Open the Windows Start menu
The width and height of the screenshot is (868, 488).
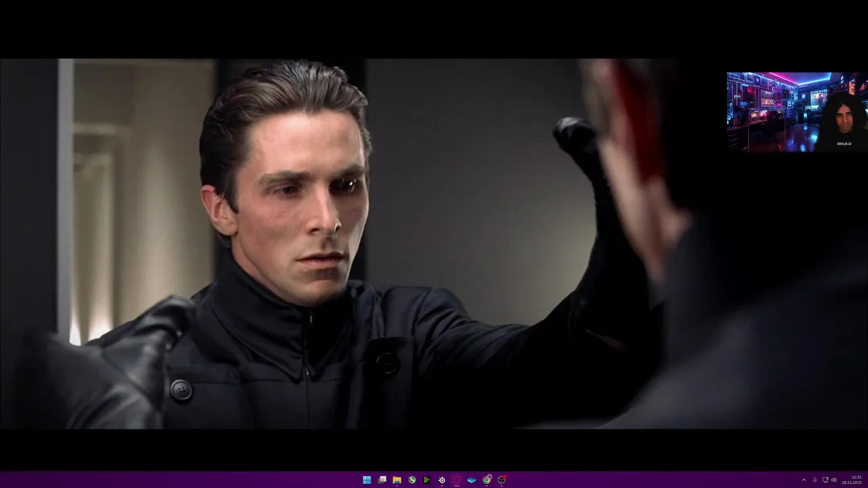tap(367, 480)
